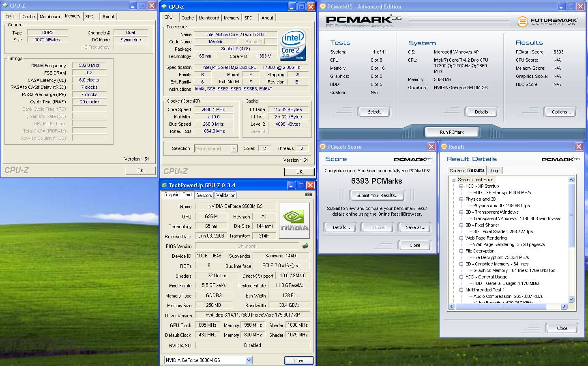Click Details... in PCMark Score window

(x=341, y=227)
